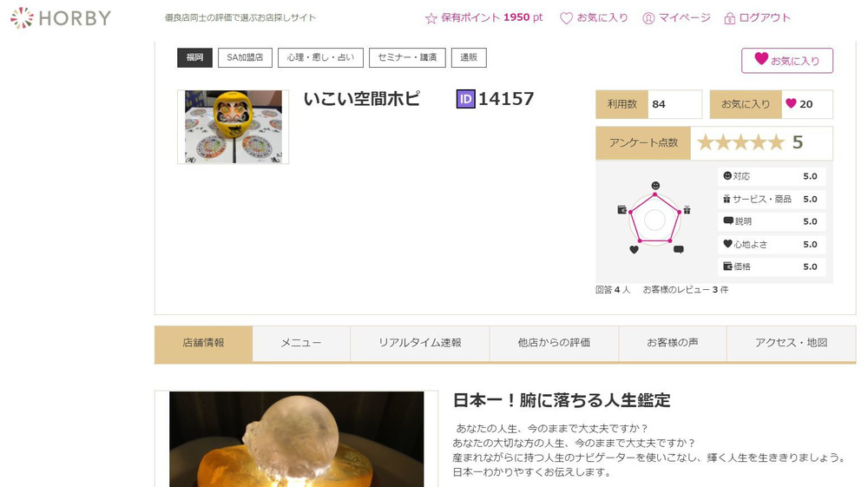Open the アクセス・地図 tab
Viewport: 868px width, 487px height.
click(x=791, y=343)
